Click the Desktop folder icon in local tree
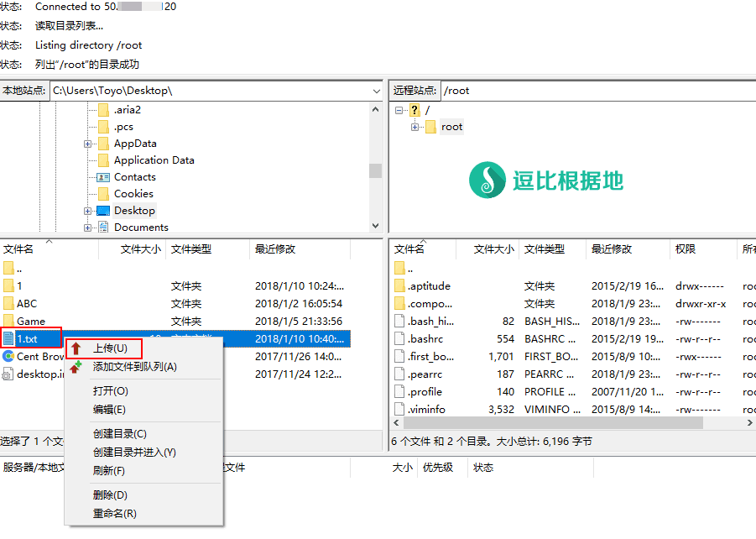 pos(103,211)
